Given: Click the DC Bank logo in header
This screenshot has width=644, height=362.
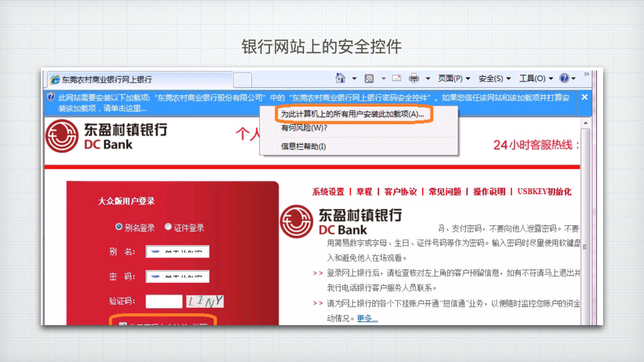Looking at the screenshot, I should pos(107,136).
